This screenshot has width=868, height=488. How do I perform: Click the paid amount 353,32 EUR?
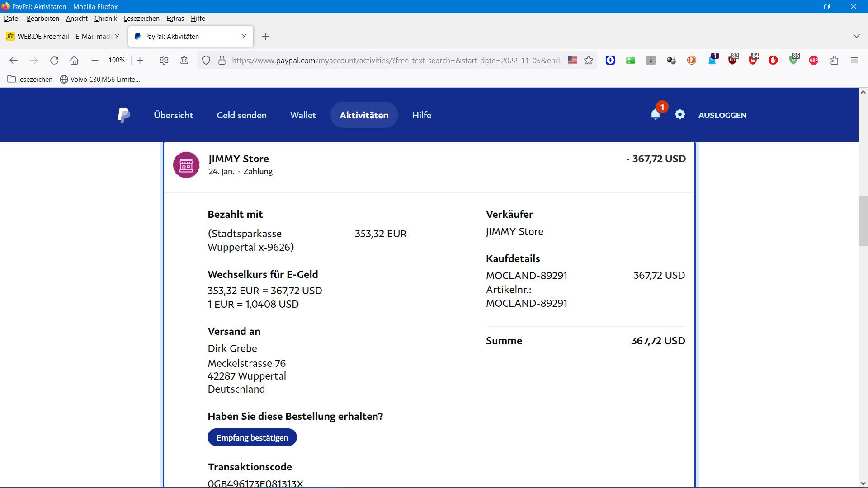(381, 234)
